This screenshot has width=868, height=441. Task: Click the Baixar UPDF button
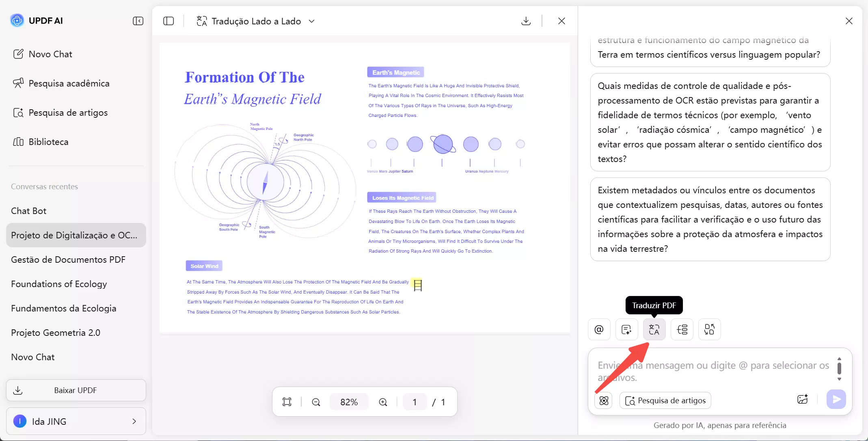click(x=76, y=390)
